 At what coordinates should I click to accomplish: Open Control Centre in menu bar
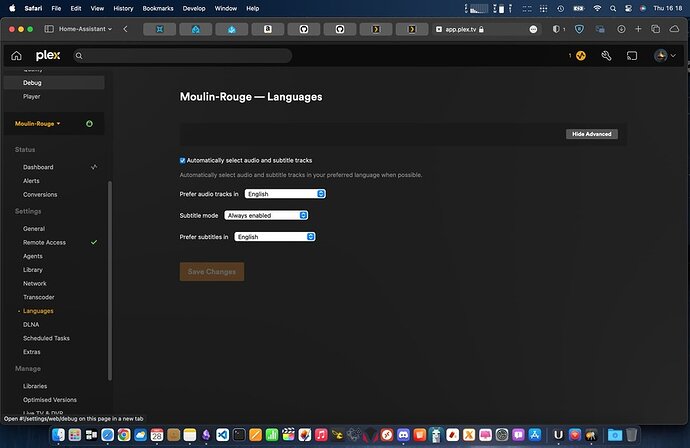(x=628, y=8)
